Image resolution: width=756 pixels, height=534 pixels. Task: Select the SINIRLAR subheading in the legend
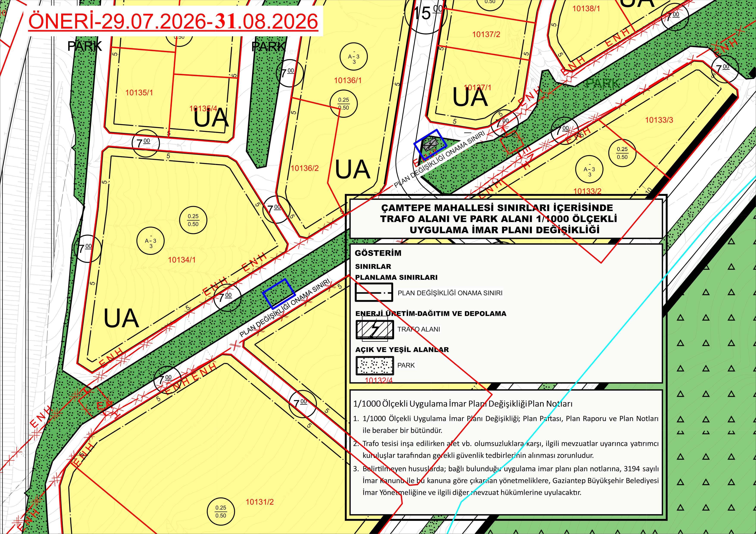pyautogui.click(x=373, y=266)
